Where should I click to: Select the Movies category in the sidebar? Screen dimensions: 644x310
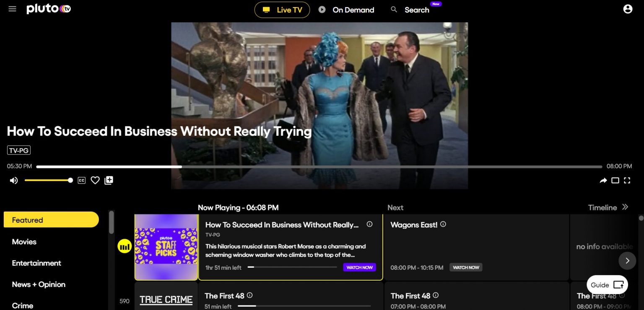(x=24, y=242)
